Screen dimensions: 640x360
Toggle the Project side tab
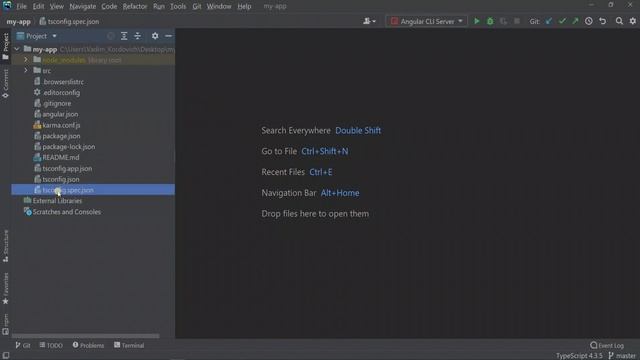[x=5, y=46]
